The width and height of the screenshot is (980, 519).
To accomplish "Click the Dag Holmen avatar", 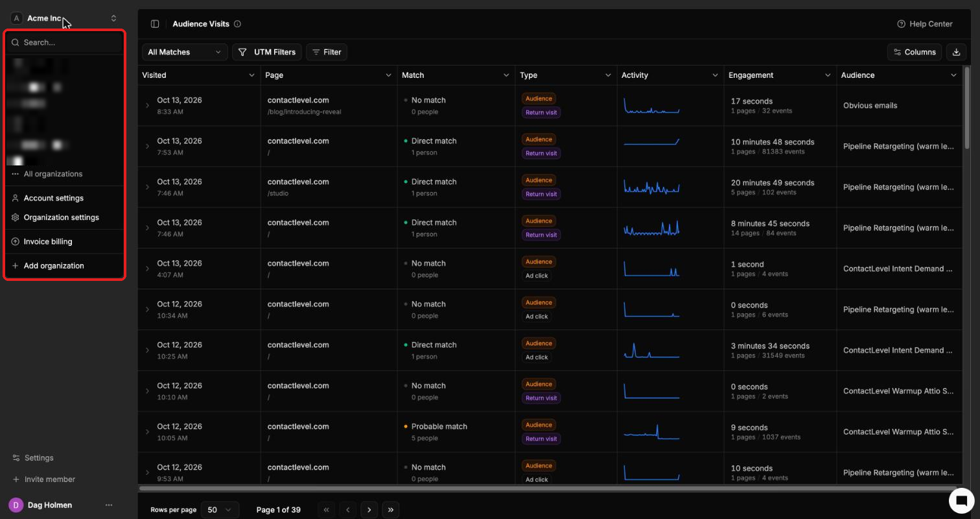I will pyautogui.click(x=16, y=505).
